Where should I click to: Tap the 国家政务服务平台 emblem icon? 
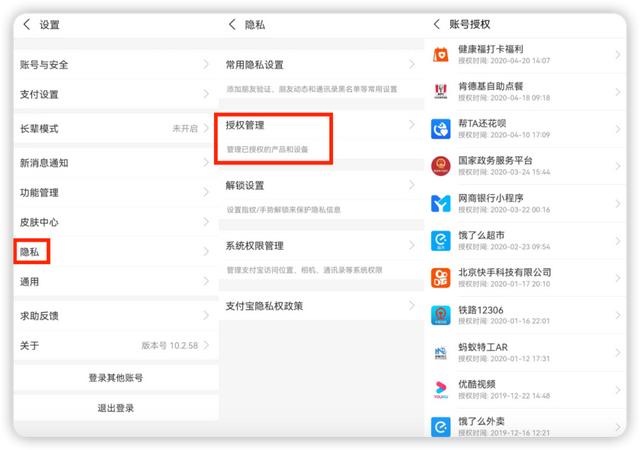click(x=442, y=166)
